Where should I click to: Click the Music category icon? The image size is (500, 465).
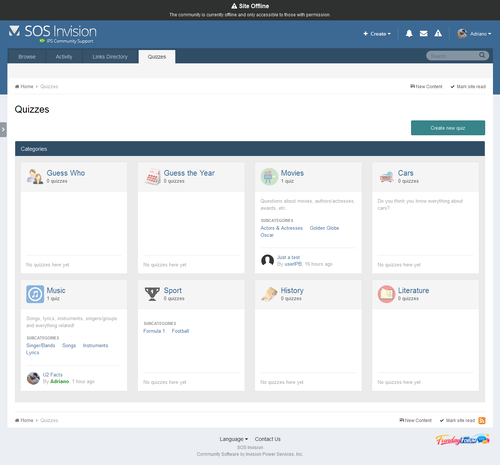pos(35,294)
